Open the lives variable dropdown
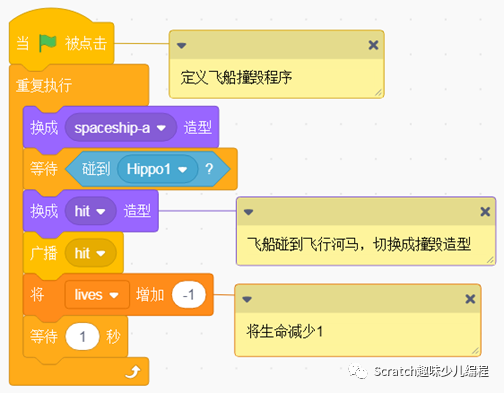This screenshot has height=393, width=504. (x=97, y=295)
